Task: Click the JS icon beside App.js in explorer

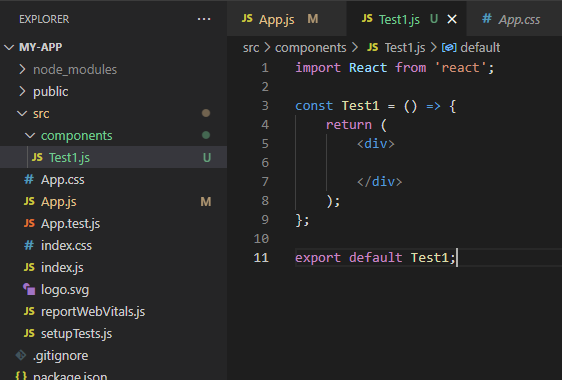Action: tap(29, 201)
